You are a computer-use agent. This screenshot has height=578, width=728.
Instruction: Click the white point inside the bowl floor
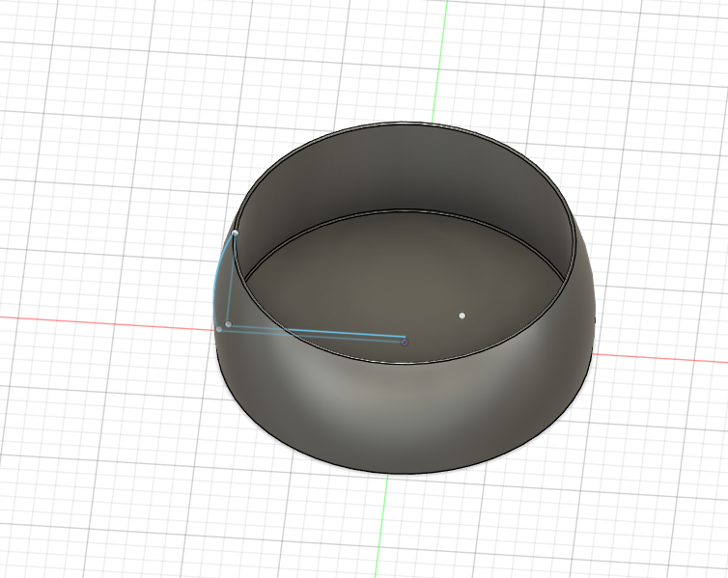click(462, 316)
